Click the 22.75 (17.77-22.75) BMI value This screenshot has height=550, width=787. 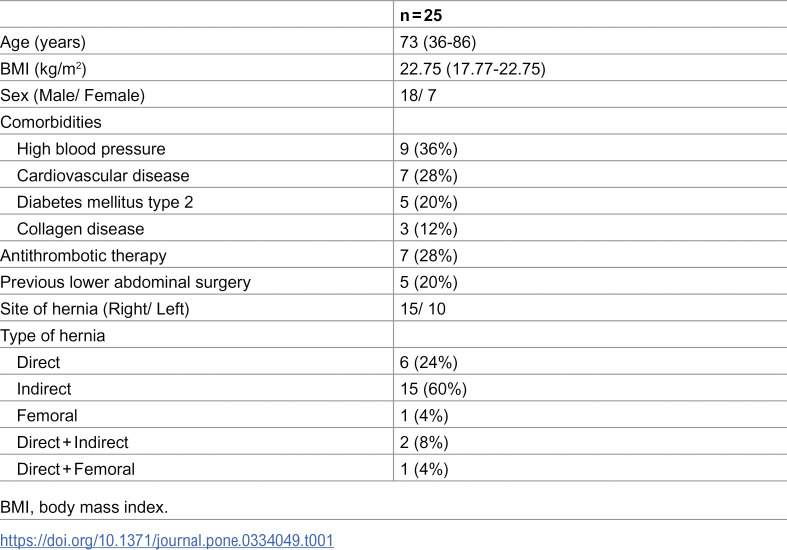pos(472,69)
